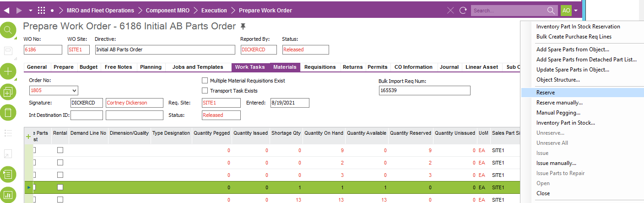Viewport: 644px width, 203px height.
Task: Select Close at bottom of context menu
Action: [x=543, y=193]
